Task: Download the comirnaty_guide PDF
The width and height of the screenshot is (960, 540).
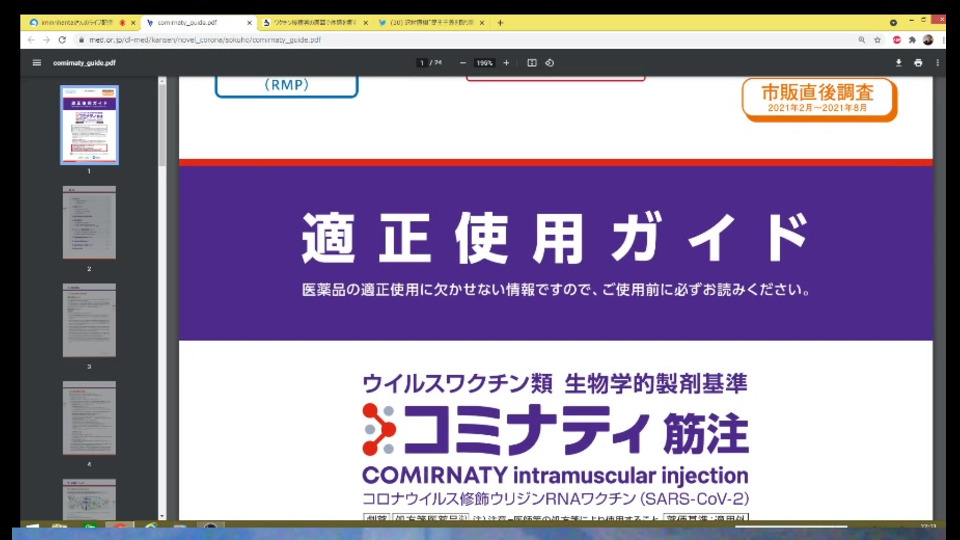Action: pyautogui.click(x=899, y=62)
